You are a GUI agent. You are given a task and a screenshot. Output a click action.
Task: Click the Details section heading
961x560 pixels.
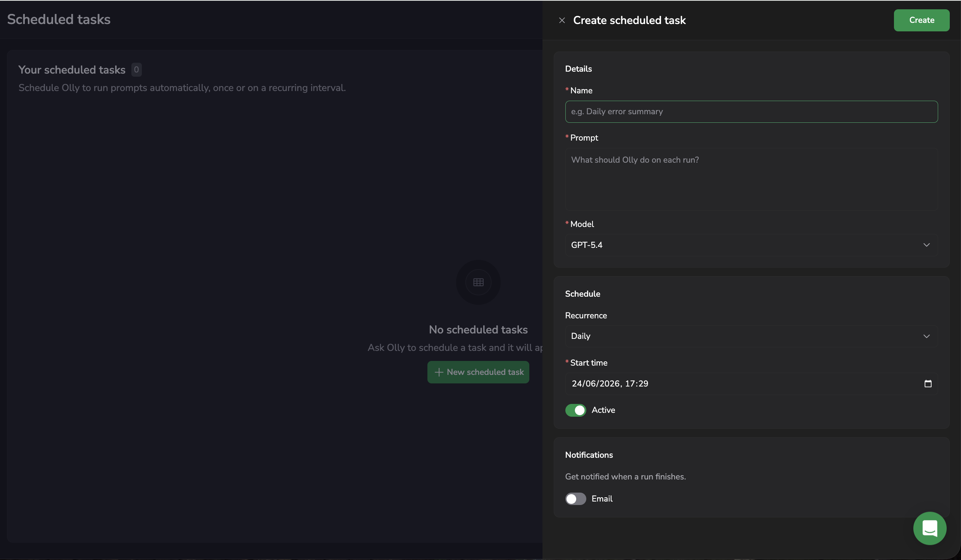[x=579, y=69]
